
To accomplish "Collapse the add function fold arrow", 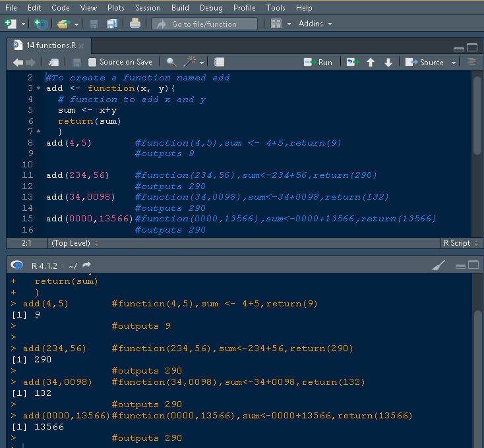I will coord(39,88).
